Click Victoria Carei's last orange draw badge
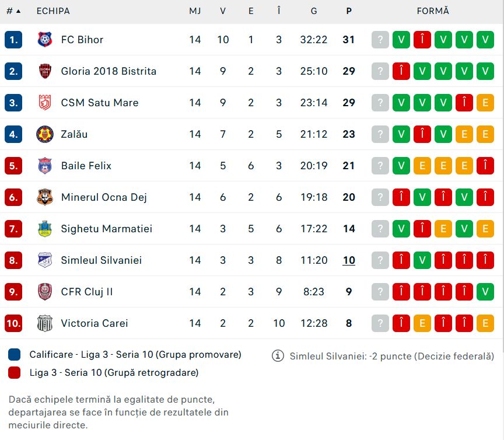The width and height of the screenshot is (504, 440). pyautogui.click(x=485, y=323)
